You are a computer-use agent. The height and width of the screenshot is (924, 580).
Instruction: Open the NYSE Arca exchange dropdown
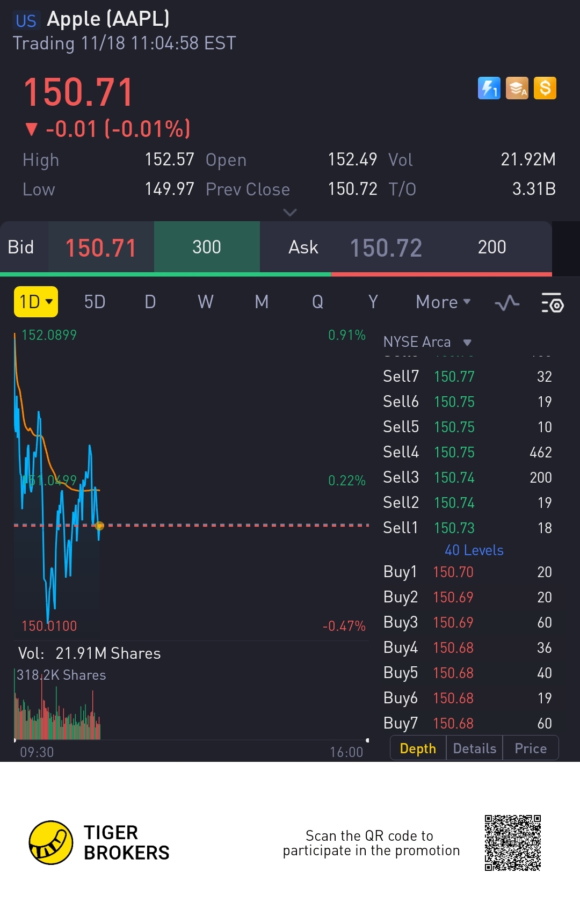pos(427,342)
